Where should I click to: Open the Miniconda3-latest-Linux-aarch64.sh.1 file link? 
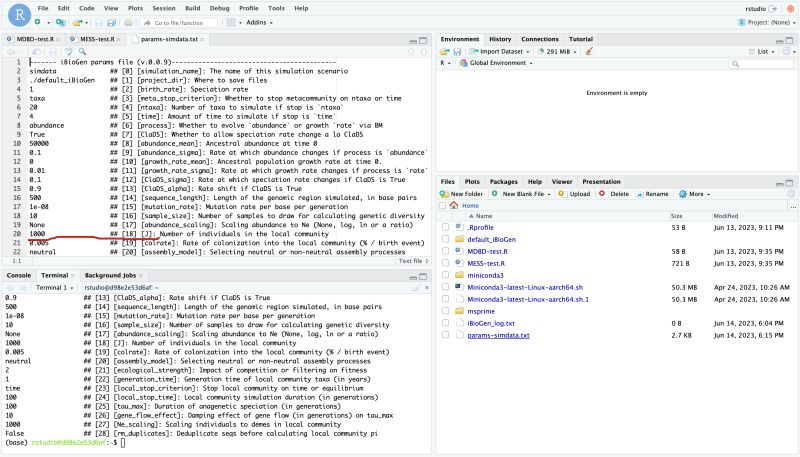tap(528, 299)
